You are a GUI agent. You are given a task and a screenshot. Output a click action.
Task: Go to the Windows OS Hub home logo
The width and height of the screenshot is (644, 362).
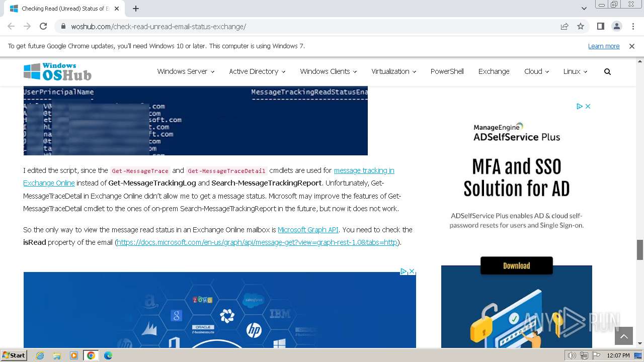[x=57, y=71]
